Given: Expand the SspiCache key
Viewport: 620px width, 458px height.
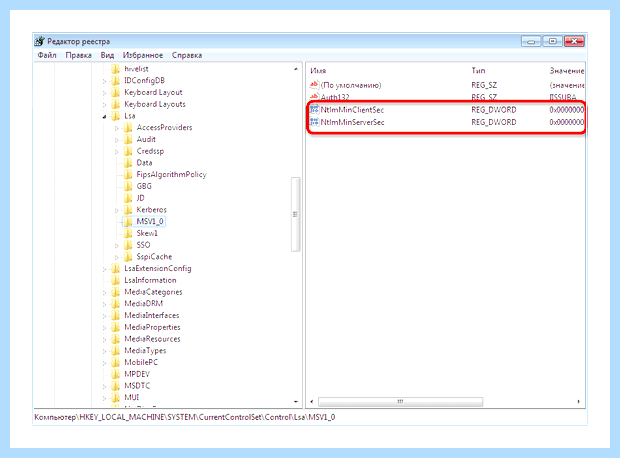Looking at the screenshot, I should [117, 257].
